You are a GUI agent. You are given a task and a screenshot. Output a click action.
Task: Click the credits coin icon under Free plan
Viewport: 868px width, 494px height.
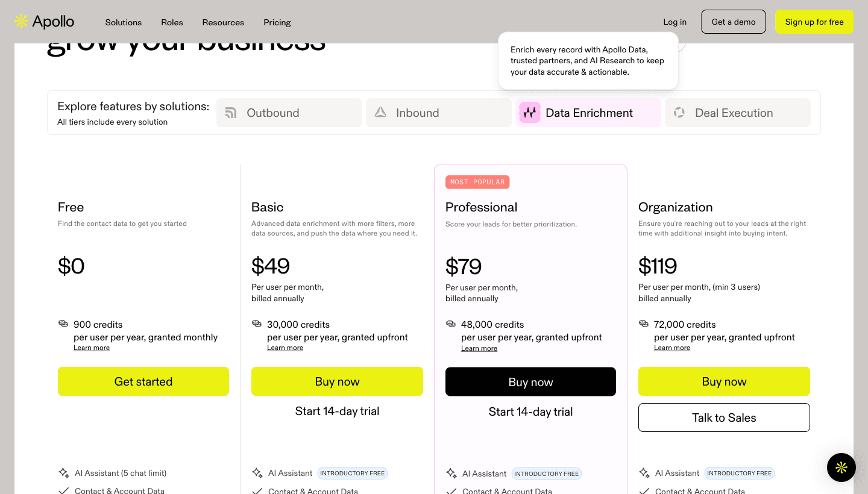(63, 324)
